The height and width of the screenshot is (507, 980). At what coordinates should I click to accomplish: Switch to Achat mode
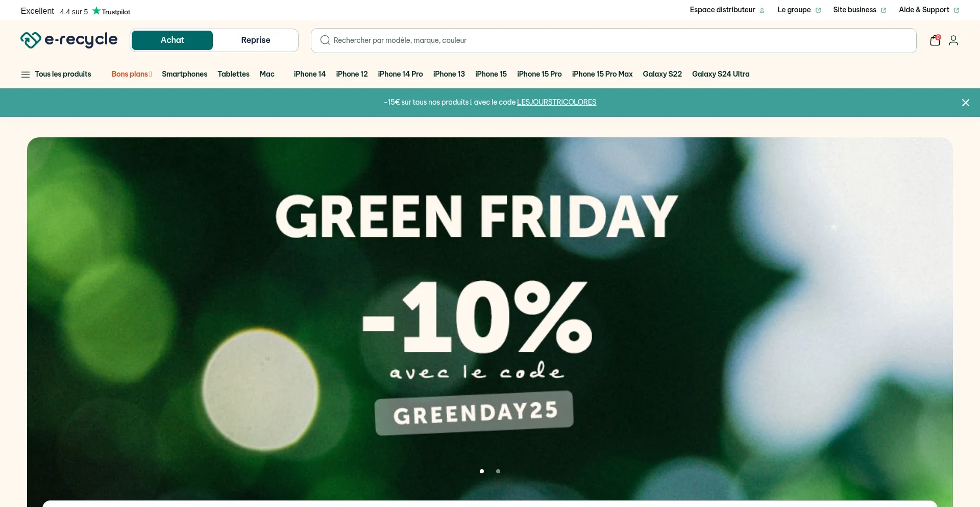(x=172, y=40)
